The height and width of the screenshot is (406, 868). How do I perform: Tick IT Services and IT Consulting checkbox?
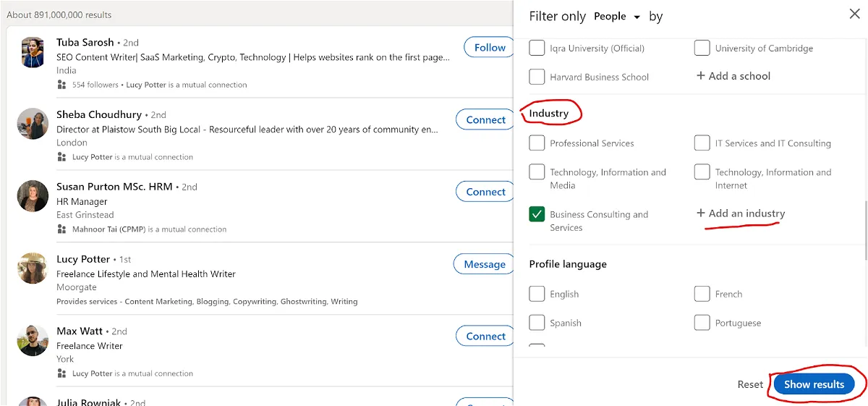tap(702, 143)
